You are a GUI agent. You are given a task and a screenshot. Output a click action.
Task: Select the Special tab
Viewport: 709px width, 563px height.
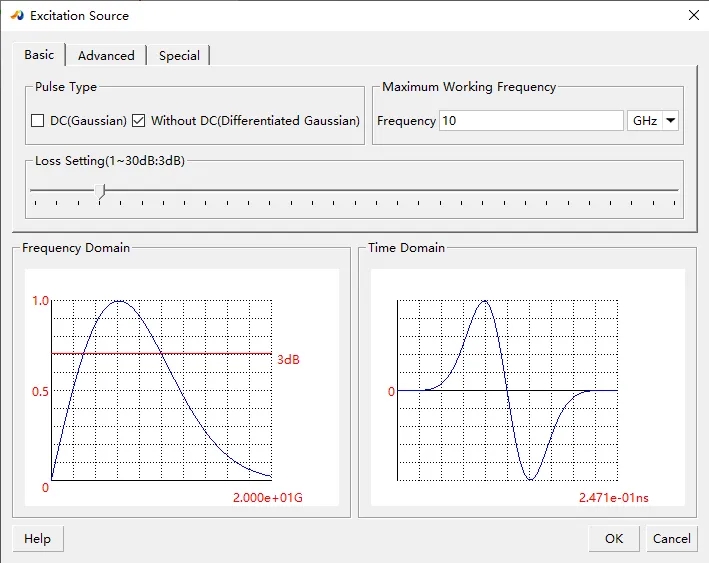[x=179, y=56]
